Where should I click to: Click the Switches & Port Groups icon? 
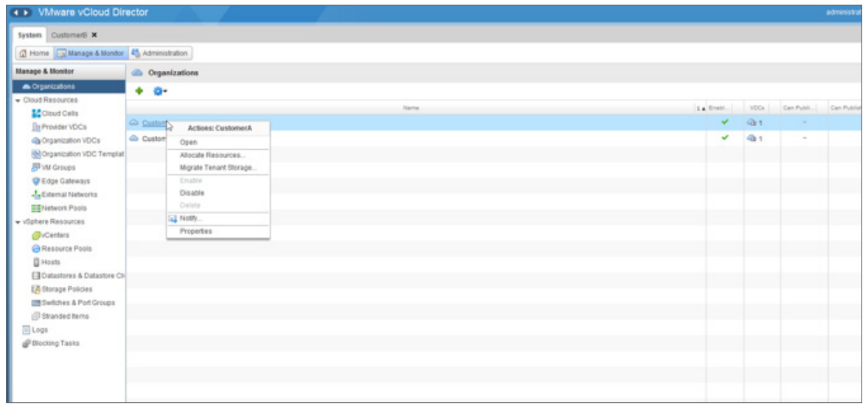point(37,303)
